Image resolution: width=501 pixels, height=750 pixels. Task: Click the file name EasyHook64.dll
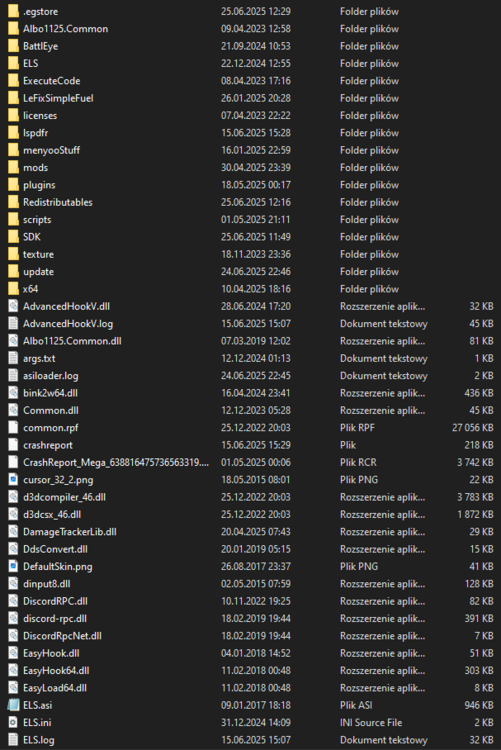[x=56, y=670]
